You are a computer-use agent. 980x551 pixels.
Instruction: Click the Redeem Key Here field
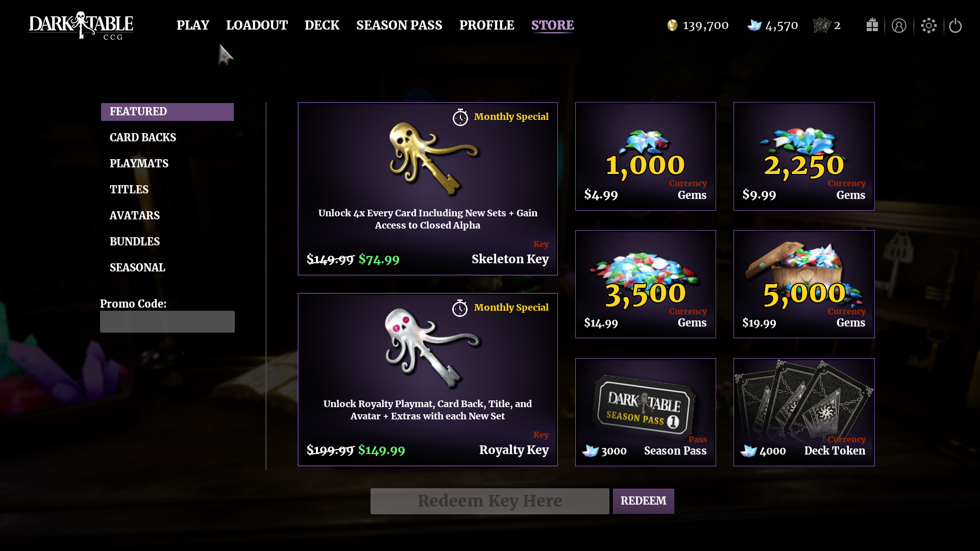tap(489, 501)
